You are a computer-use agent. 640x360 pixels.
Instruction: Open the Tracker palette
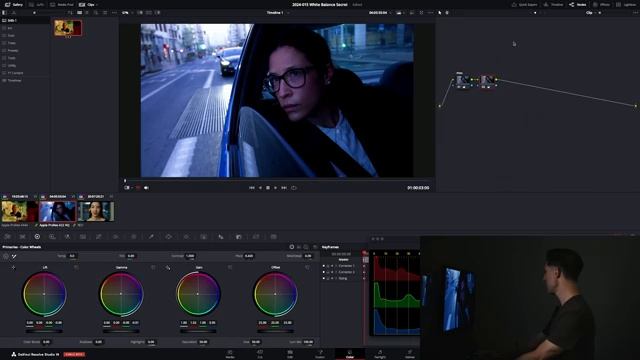(187, 237)
